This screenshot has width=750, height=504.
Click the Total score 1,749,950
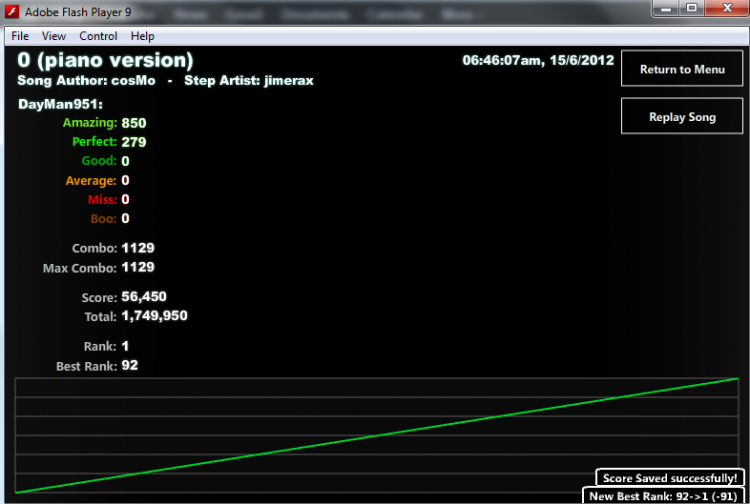[154, 316]
